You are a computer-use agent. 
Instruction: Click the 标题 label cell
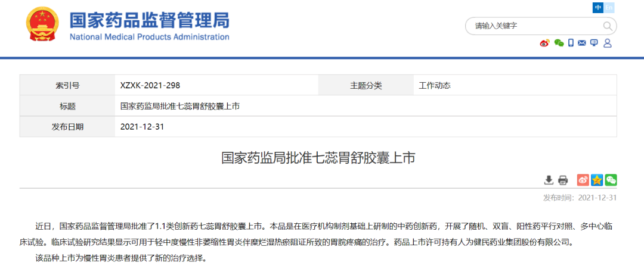[x=67, y=106]
